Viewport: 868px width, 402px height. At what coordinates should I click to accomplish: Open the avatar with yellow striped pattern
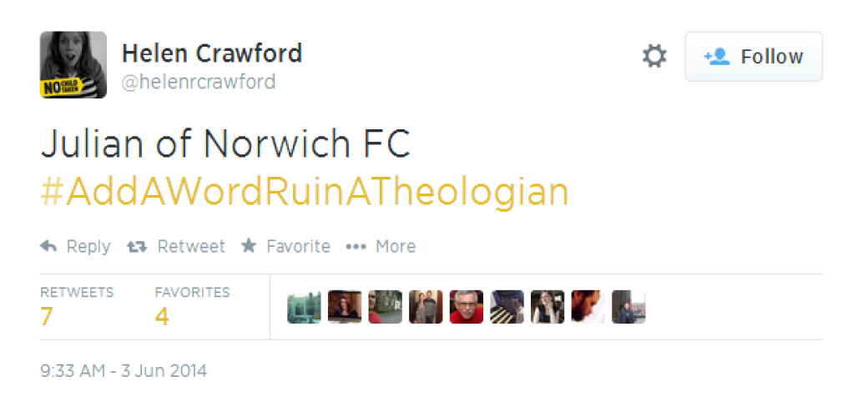point(507,307)
